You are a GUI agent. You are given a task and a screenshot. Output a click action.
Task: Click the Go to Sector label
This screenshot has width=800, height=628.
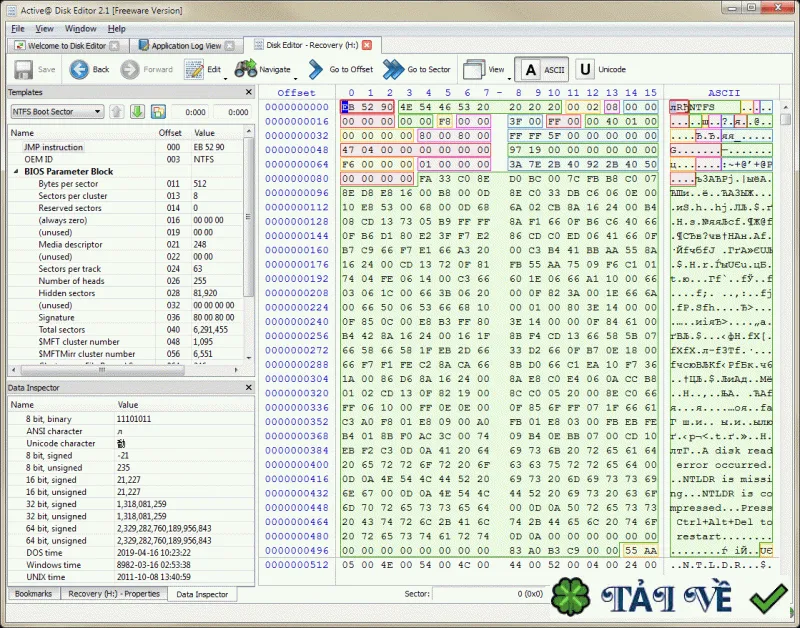click(429, 69)
